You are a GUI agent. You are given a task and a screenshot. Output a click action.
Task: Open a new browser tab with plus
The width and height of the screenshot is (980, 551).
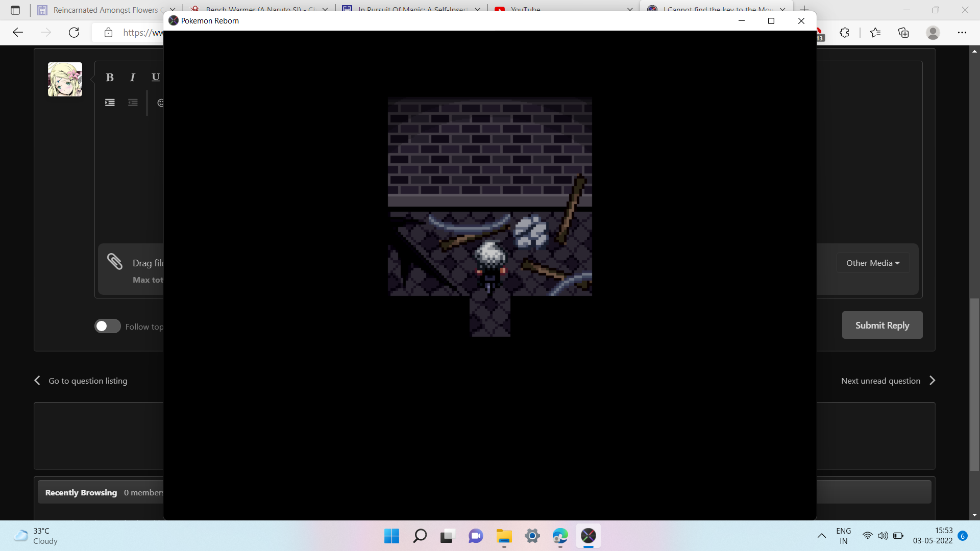804,10
